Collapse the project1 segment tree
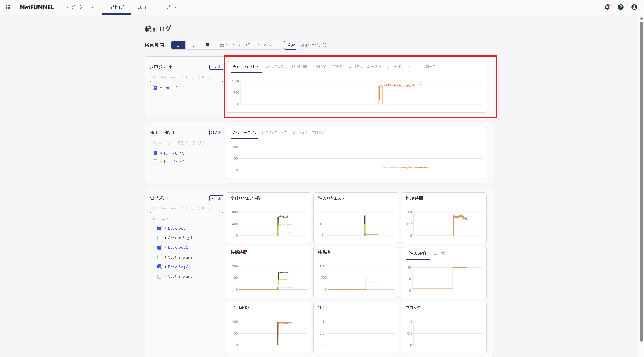 pyautogui.click(x=153, y=219)
